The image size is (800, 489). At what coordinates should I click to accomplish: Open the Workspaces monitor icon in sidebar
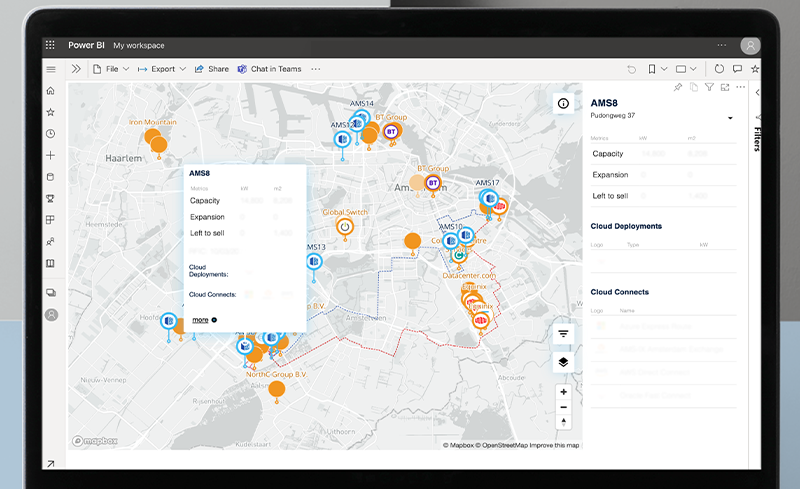pyautogui.click(x=51, y=292)
